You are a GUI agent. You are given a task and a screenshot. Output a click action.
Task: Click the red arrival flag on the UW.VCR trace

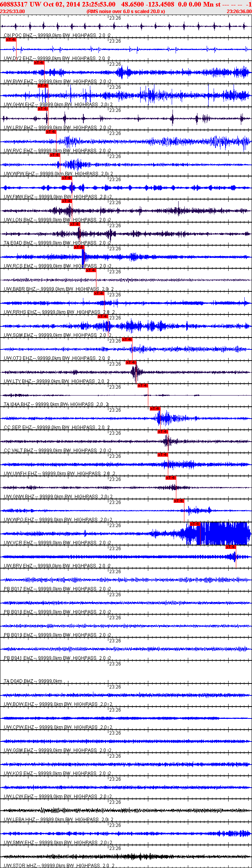click(x=195, y=524)
